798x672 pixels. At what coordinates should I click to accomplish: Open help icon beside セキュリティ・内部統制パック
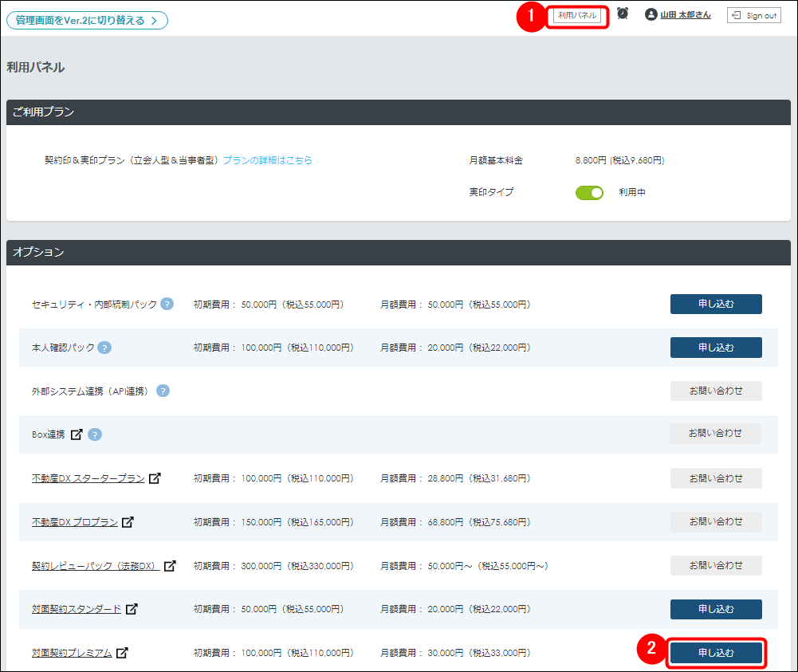(167, 304)
